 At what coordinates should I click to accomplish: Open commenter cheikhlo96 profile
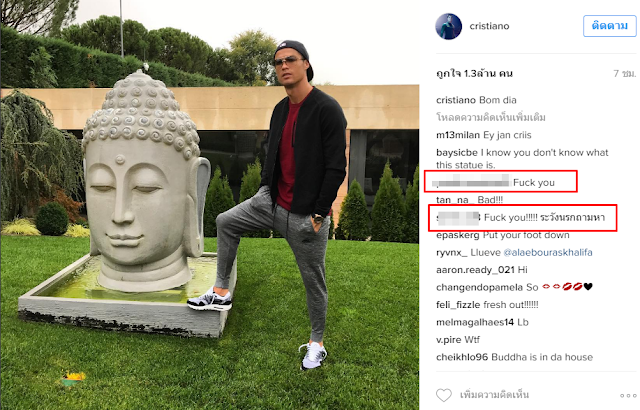pos(462,357)
